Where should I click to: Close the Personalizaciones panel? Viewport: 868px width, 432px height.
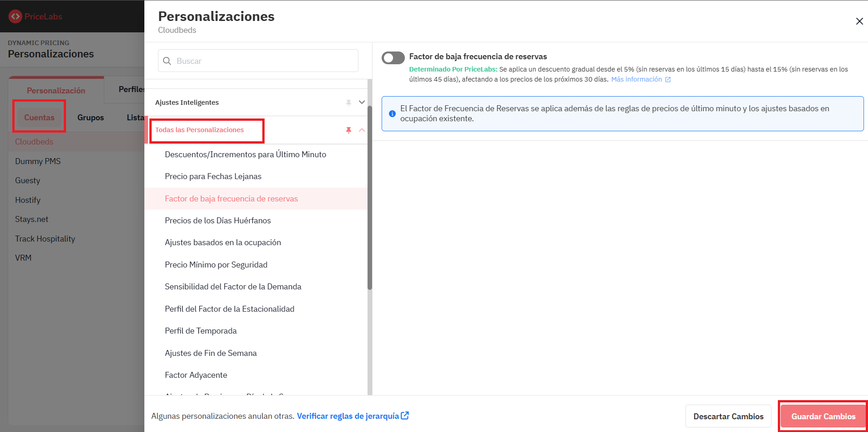click(859, 21)
